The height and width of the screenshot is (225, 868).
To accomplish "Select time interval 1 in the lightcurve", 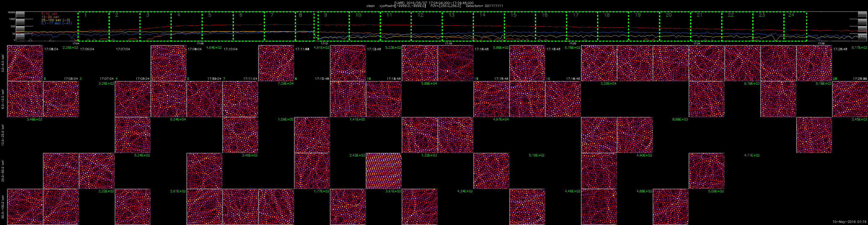I will pyautogui.click(x=93, y=27).
